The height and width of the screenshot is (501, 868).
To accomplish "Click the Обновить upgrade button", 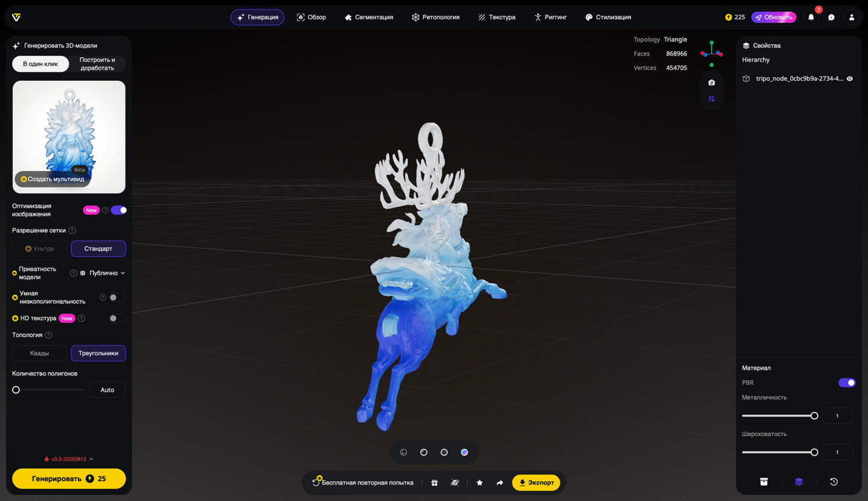I will point(774,17).
